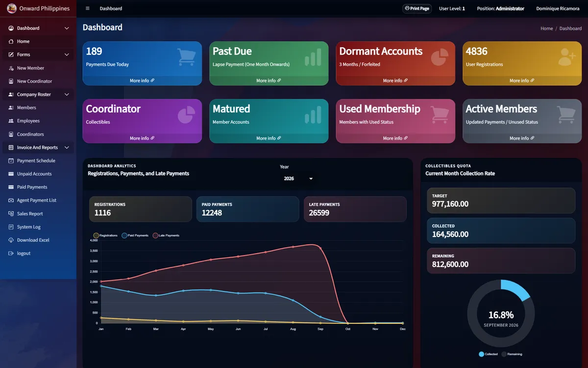
Task: Click the user-plus icon on User Registrations card
Action: tap(566, 57)
